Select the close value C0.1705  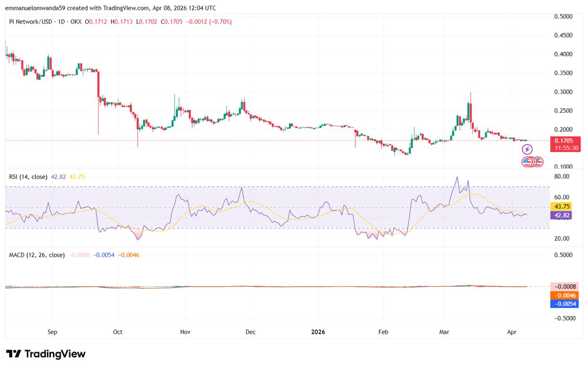172,22
